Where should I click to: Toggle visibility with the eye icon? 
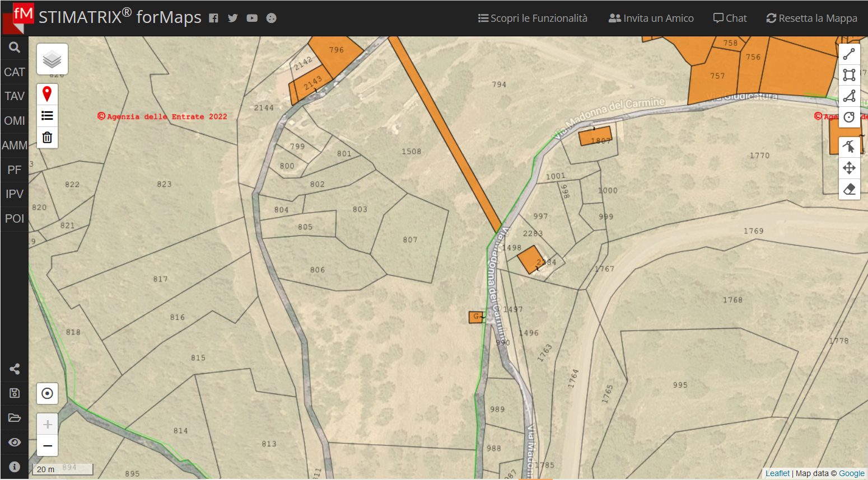point(15,442)
